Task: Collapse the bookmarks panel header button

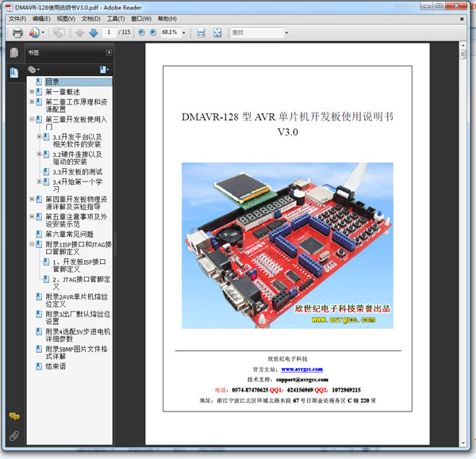Action: pos(109,53)
